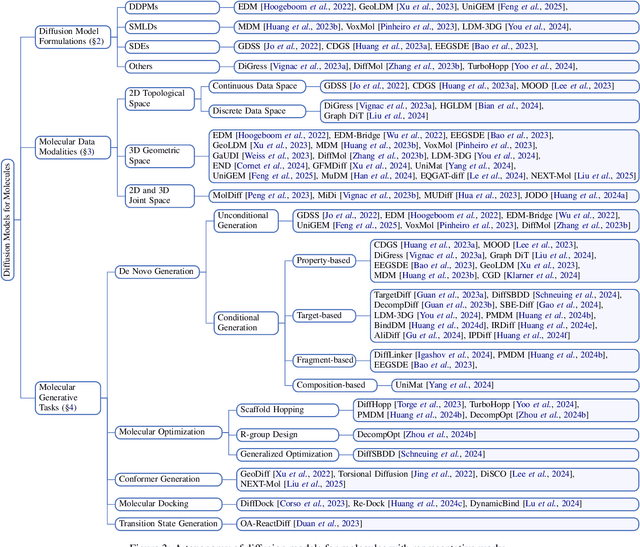
Task: Click the Property-based node
Action: point(325,260)
